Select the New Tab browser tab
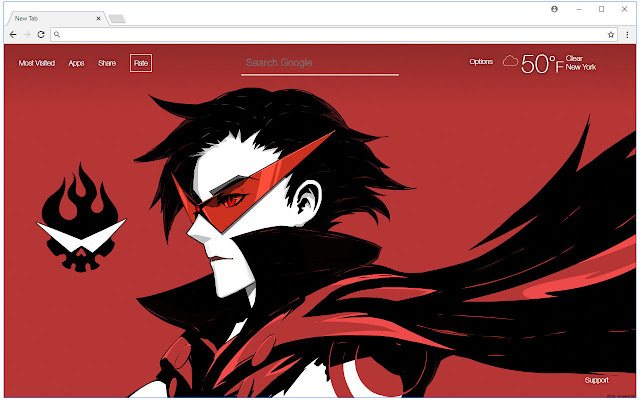Screen dimensions: 640x400 (x=57, y=18)
